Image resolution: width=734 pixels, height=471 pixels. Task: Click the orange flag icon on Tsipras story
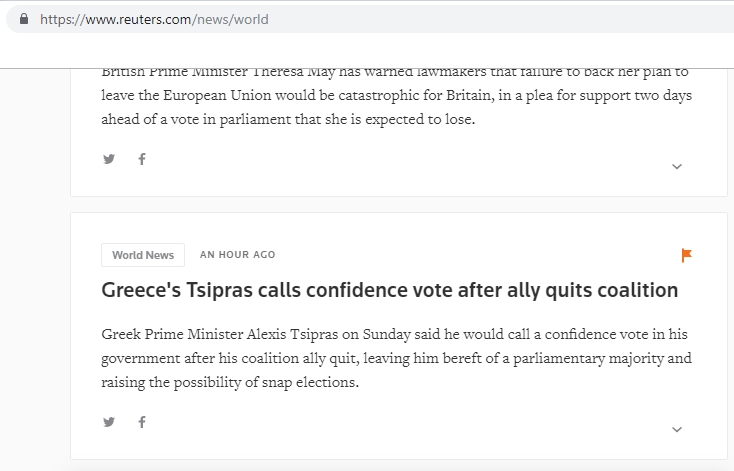coord(687,255)
